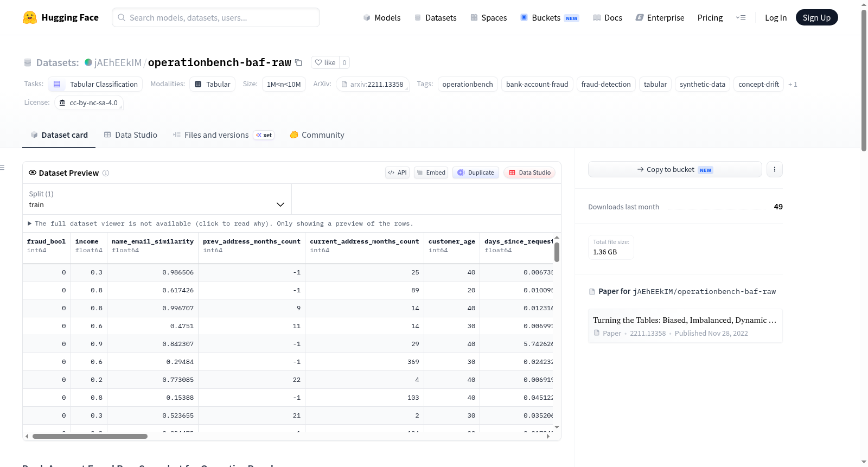This screenshot has width=868, height=467.
Task: Click the table horizontal scrollbar thumb
Action: tap(90, 436)
